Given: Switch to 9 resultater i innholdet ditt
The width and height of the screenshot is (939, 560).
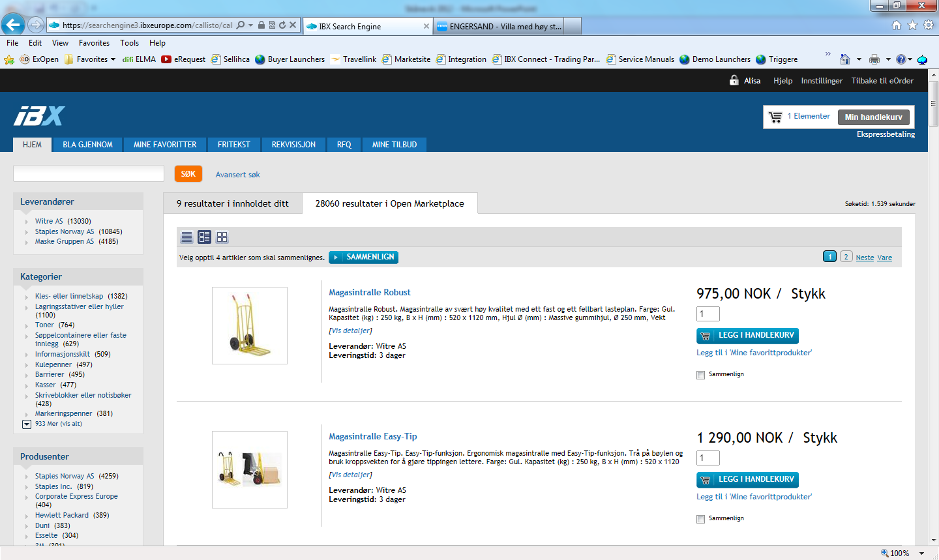Looking at the screenshot, I should 232,203.
